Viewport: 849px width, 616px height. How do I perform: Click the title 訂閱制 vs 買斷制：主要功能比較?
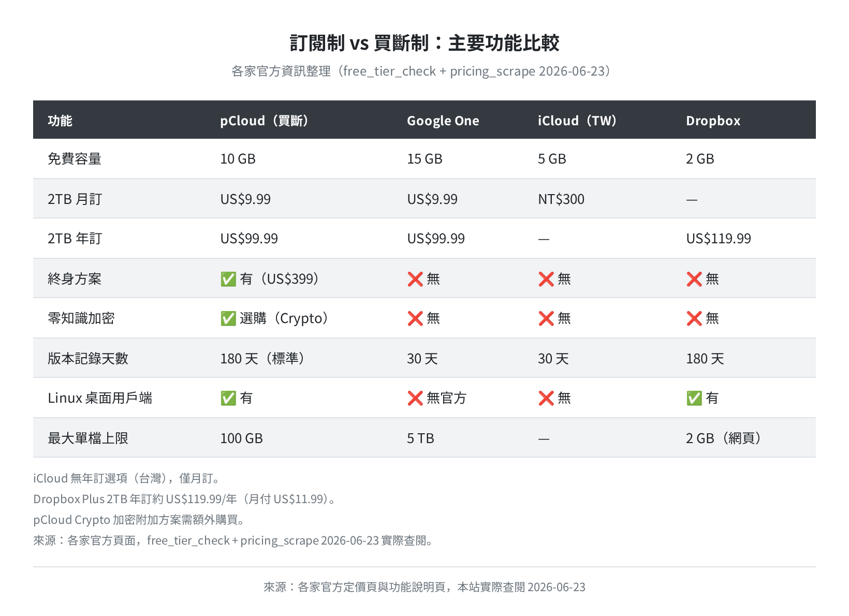pos(424,43)
